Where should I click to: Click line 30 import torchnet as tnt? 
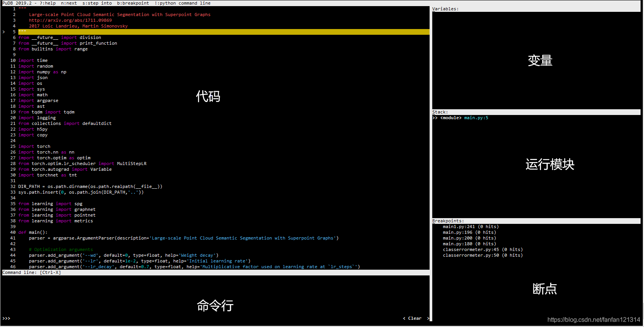pos(47,175)
